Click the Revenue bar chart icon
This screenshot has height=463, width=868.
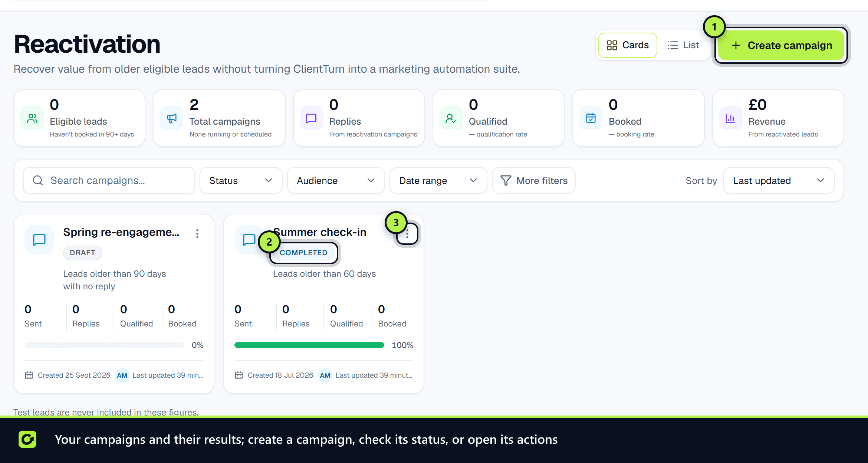[x=730, y=118]
